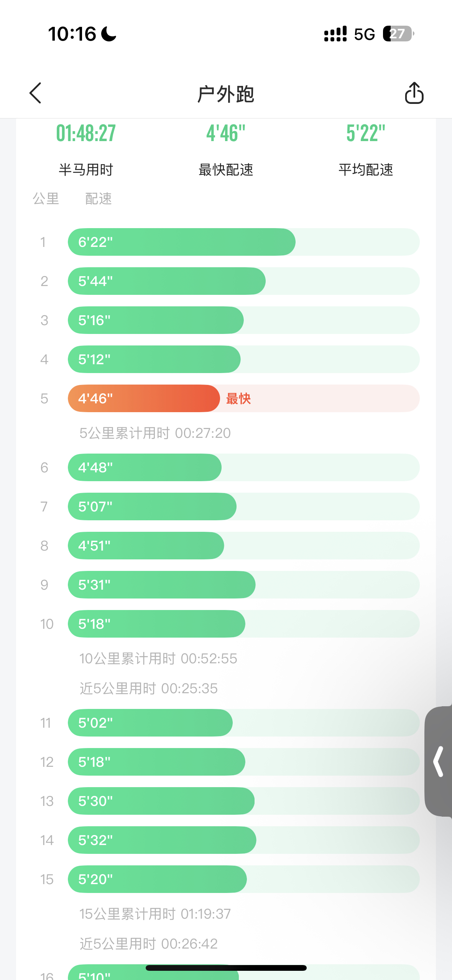
Task: Tap the 5公里累计用时 00:27:20 summary
Action: coord(155,433)
